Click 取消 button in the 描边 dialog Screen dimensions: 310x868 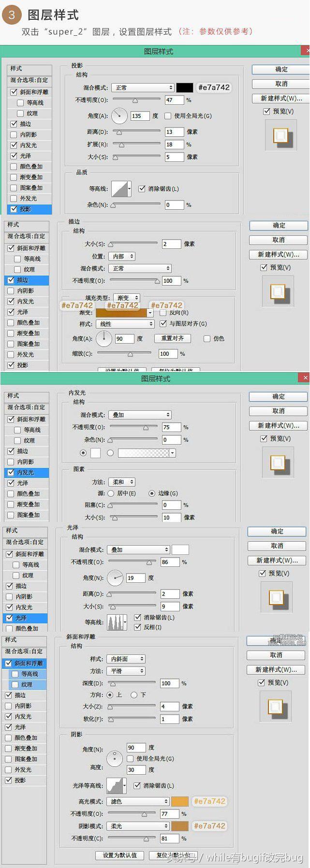(x=278, y=240)
